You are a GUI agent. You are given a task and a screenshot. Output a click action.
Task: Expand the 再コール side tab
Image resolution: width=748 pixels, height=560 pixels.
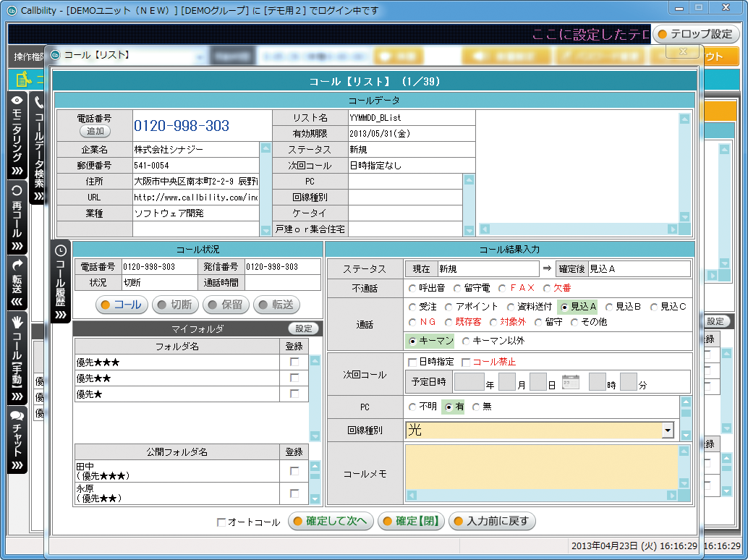tap(17, 218)
